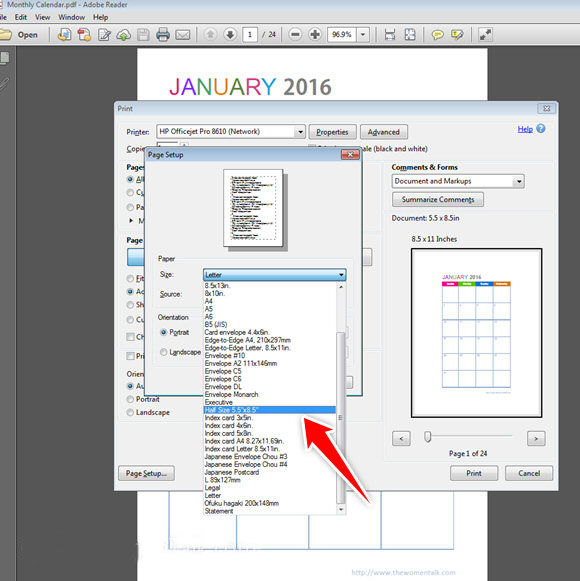The width and height of the screenshot is (580, 581).
Task: Click the Properties button
Action: pos(332,132)
